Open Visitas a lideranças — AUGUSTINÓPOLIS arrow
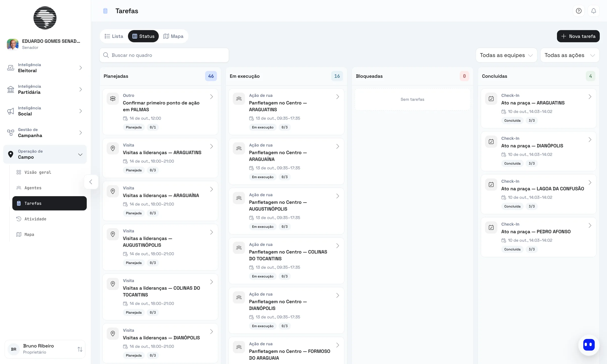The width and height of the screenshot is (607, 364). tap(211, 232)
